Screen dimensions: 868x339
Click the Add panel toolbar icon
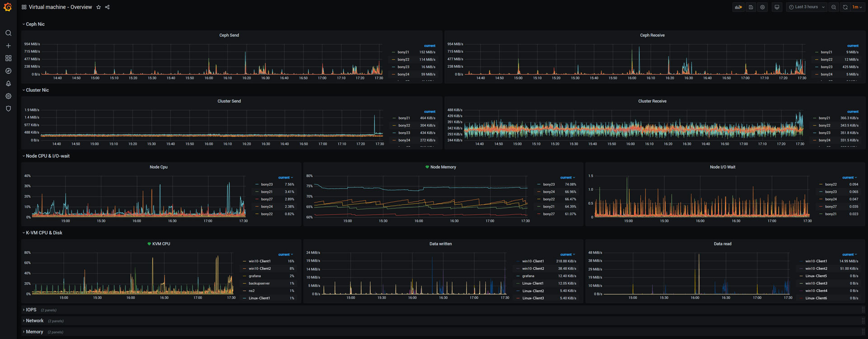tap(738, 7)
